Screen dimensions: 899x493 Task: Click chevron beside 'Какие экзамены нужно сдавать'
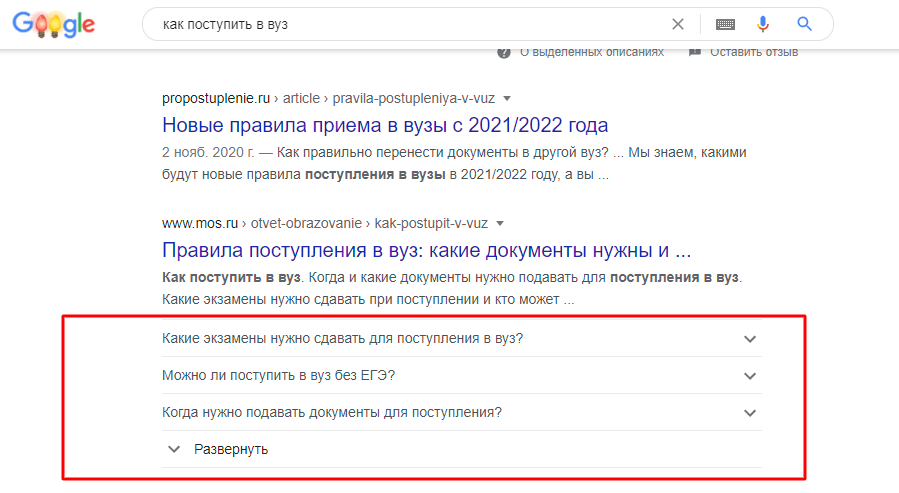(x=750, y=339)
